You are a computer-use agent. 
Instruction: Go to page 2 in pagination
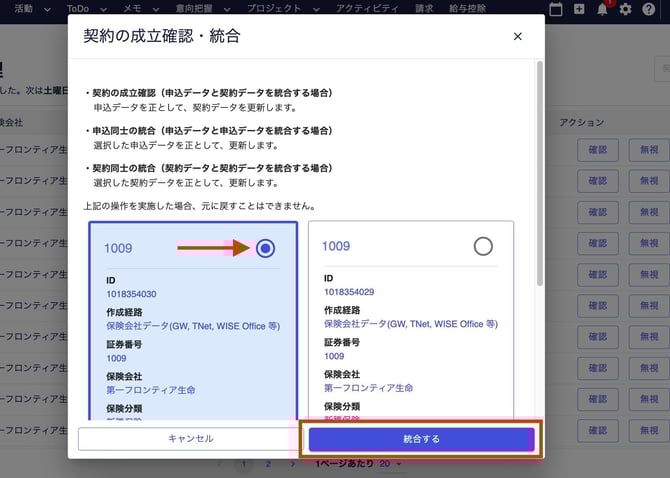(267, 465)
